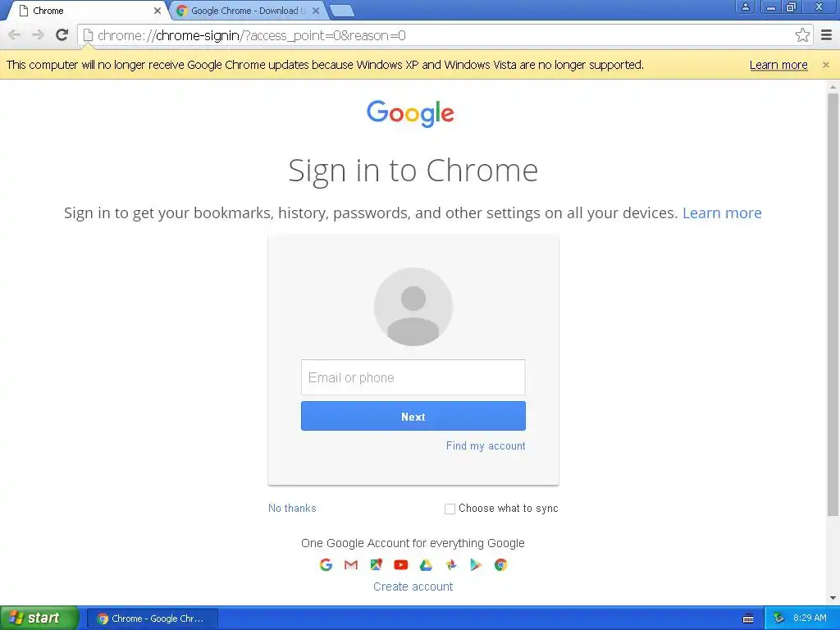840x630 pixels.
Task: Click the Gmail icon in services row
Action: (x=351, y=564)
